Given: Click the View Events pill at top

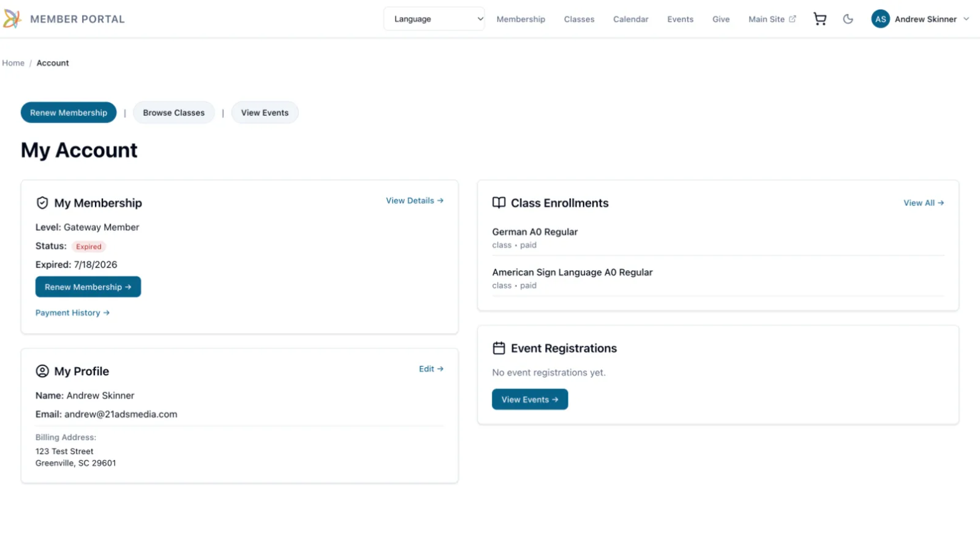Looking at the screenshot, I should point(265,113).
